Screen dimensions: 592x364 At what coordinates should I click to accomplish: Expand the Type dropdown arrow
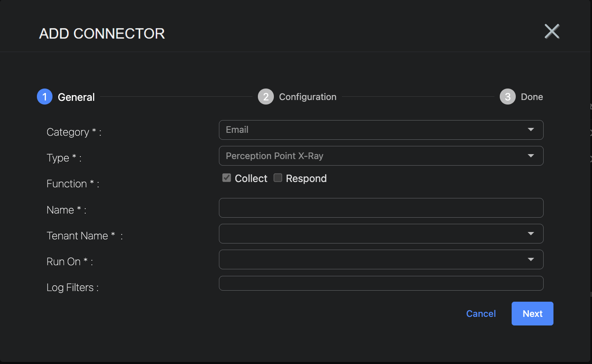coord(531,156)
